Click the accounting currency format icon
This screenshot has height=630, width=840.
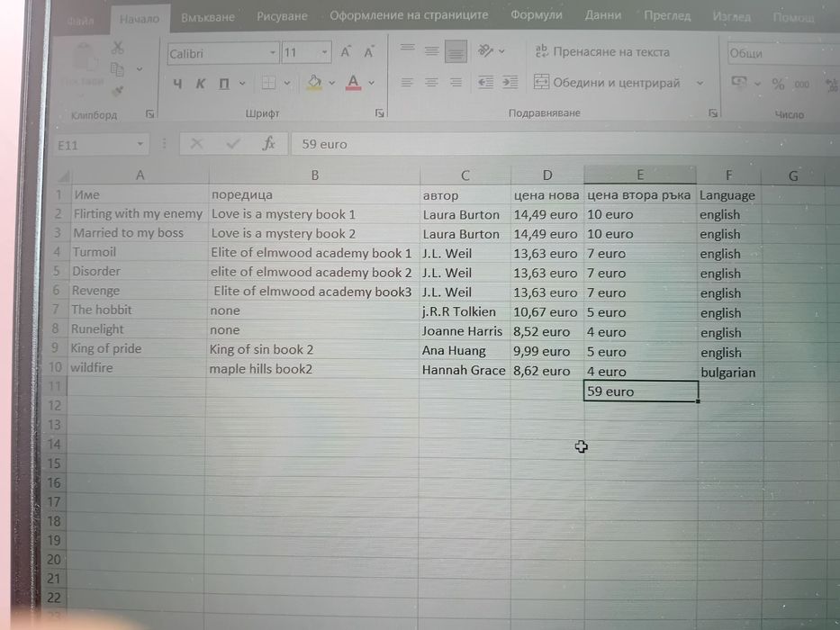pos(739,83)
